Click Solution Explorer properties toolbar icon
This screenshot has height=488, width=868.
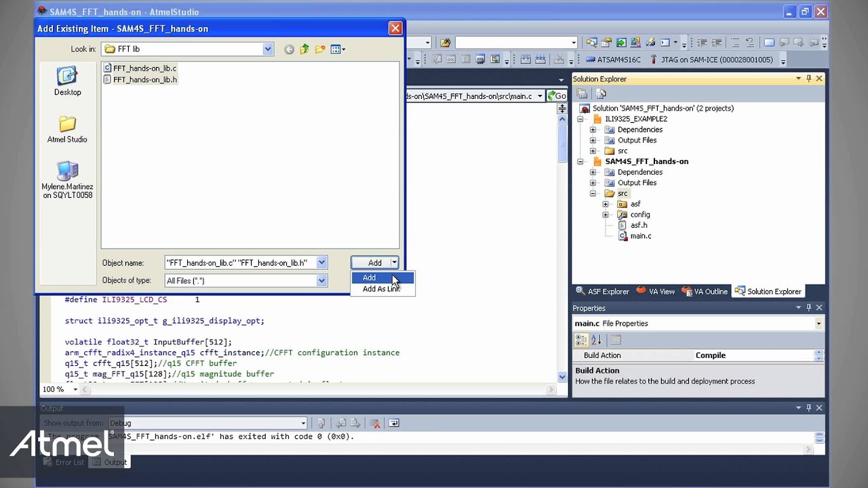(x=582, y=94)
